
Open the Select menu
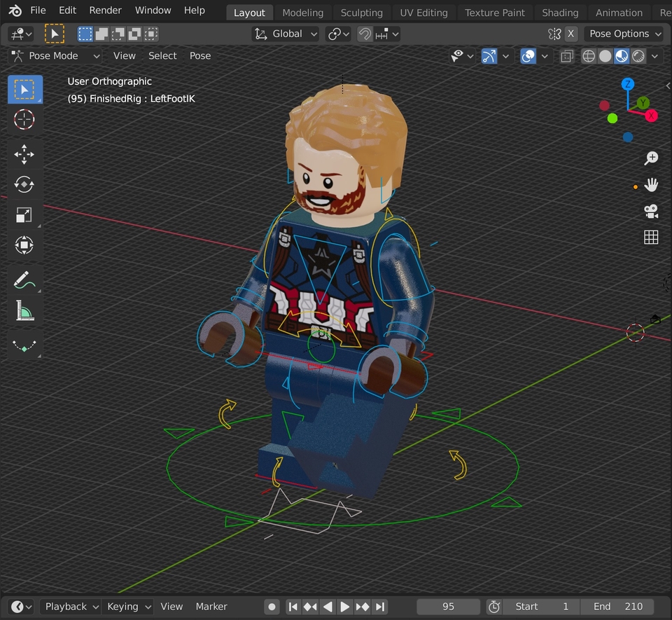point(162,56)
